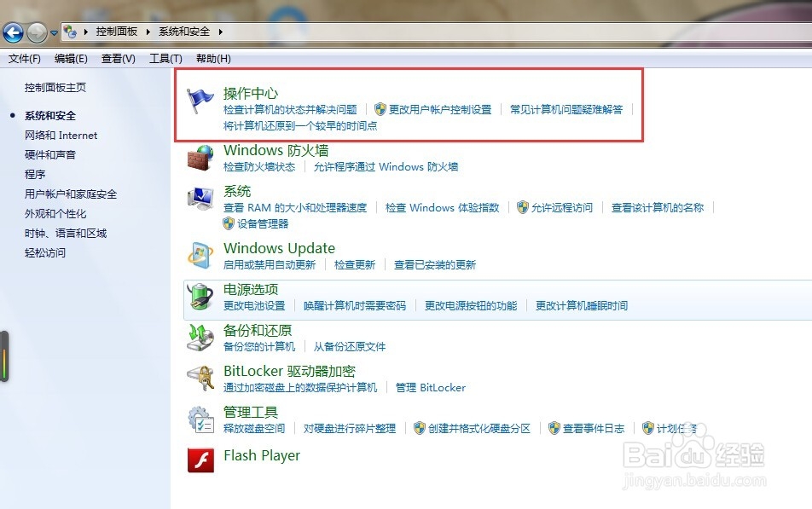Click the Control Panel icon in address bar
Viewport: 812px width, 509px height.
point(70,32)
